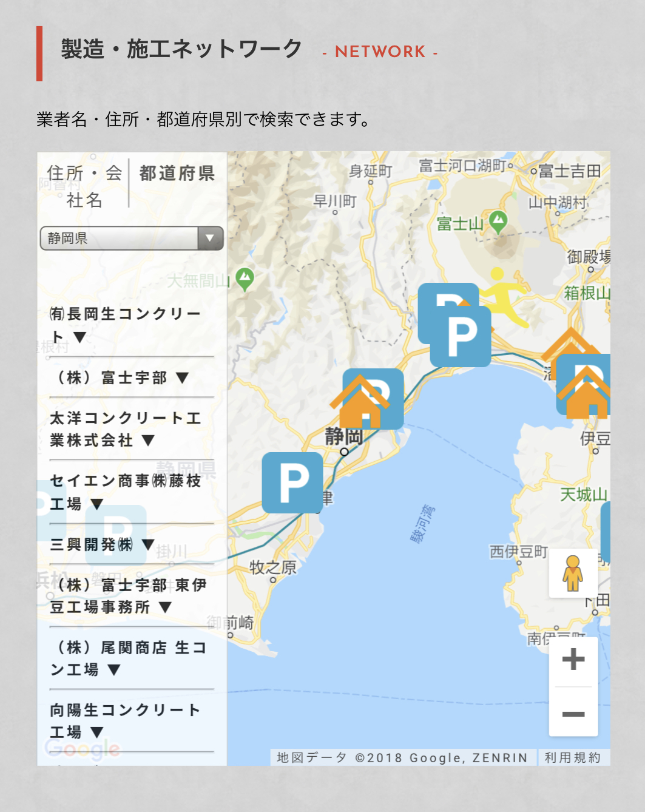This screenshot has height=812, width=645.
Task: Click the 地図データ ©2018 Google, ZENRIN attribution
Action: pos(402,757)
